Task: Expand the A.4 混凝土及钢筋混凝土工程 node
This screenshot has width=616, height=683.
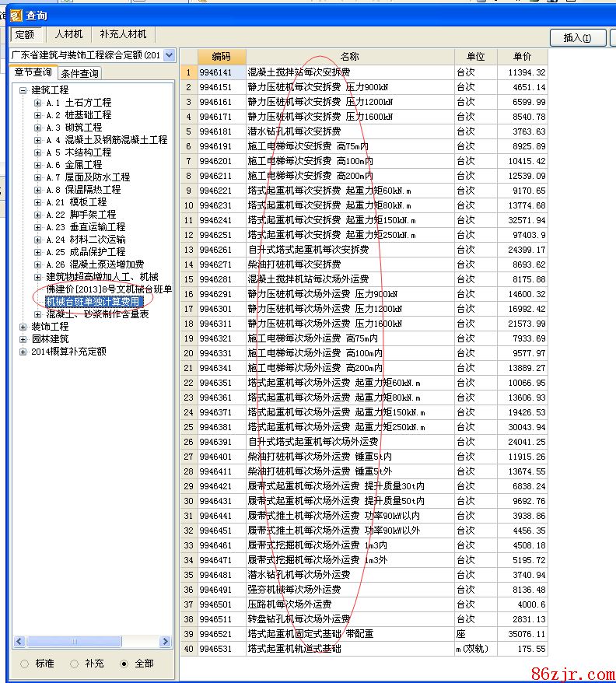Action: (x=37, y=140)
